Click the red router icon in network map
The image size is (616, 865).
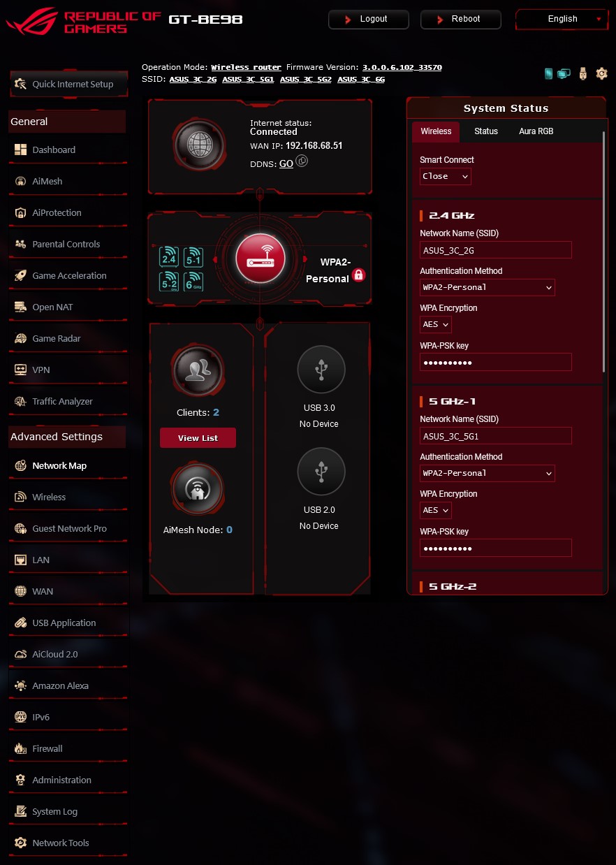260,259
